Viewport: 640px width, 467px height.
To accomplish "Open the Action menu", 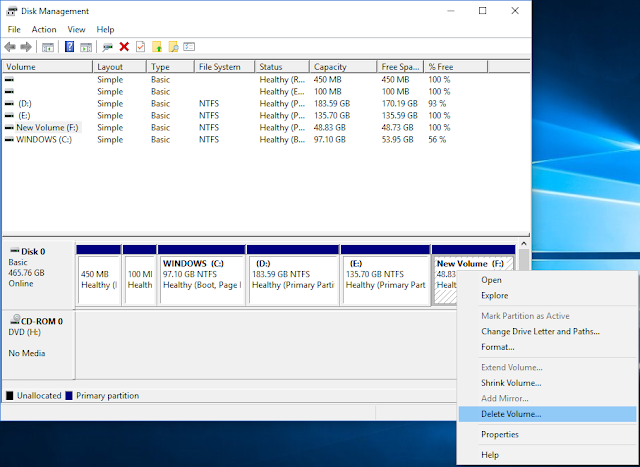I will click(x=44, y=29).
